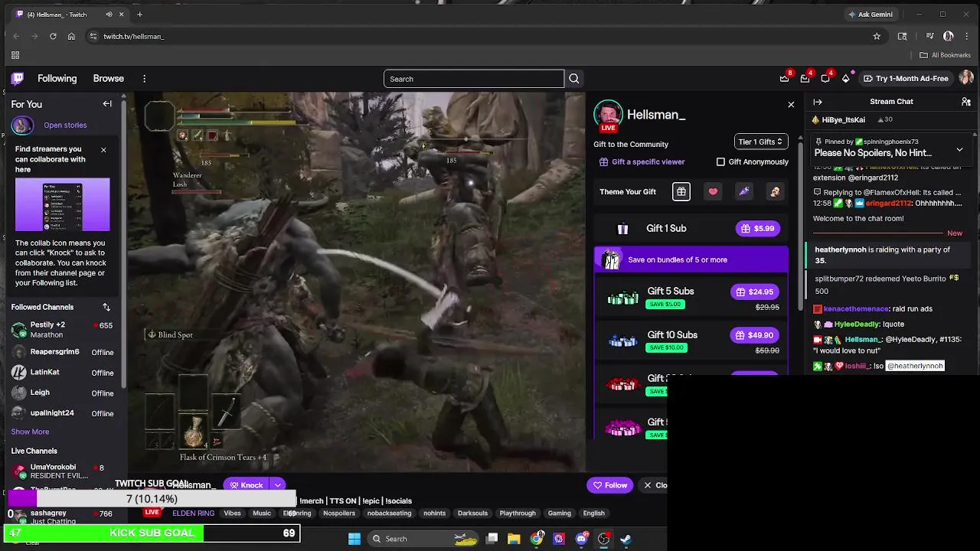This screenshot has width=980, height=551.
Task: Click Try 1-Month Ad-Free button
Action: pos(906,78)
